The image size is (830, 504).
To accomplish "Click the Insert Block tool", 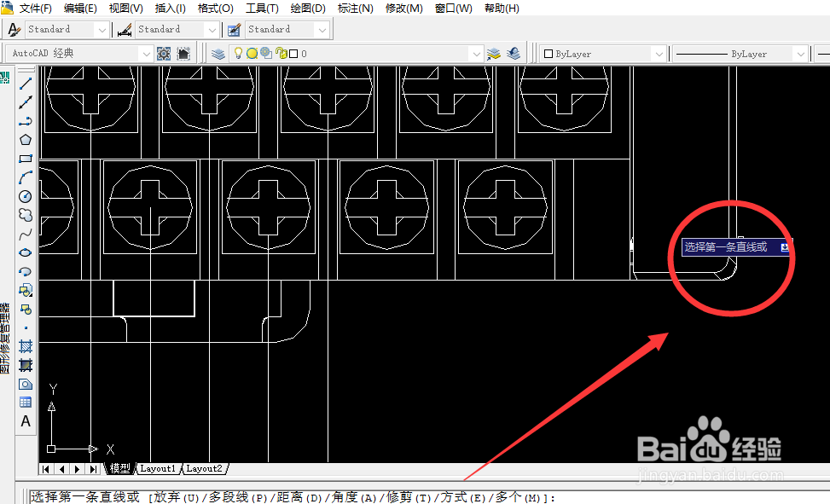I will (x=26, y=290).
